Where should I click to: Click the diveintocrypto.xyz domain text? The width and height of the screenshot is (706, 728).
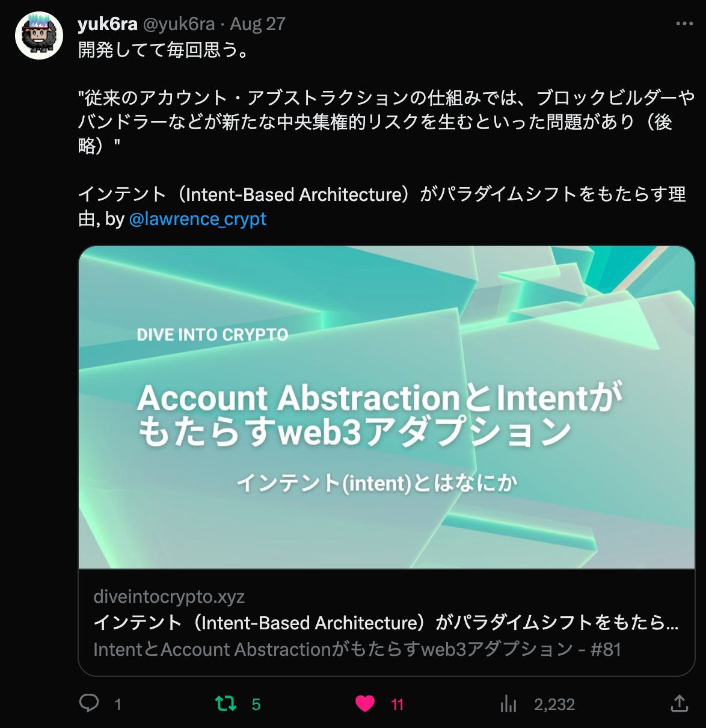click(169, 597)
